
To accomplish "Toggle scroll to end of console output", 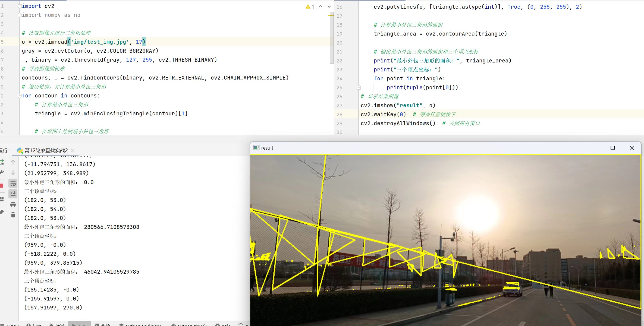I will point(13,194).
